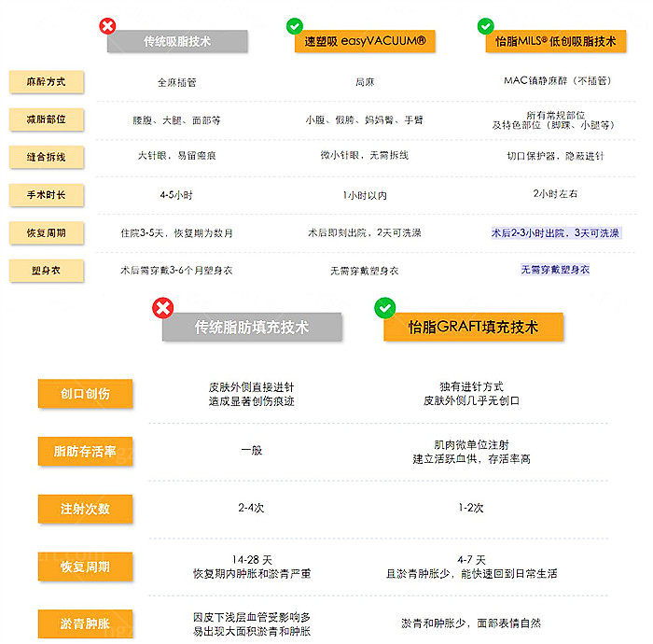Select the gray 传统吸脂技术 header banner
Viewport: 653px width, 644px height.
[177, 41]
